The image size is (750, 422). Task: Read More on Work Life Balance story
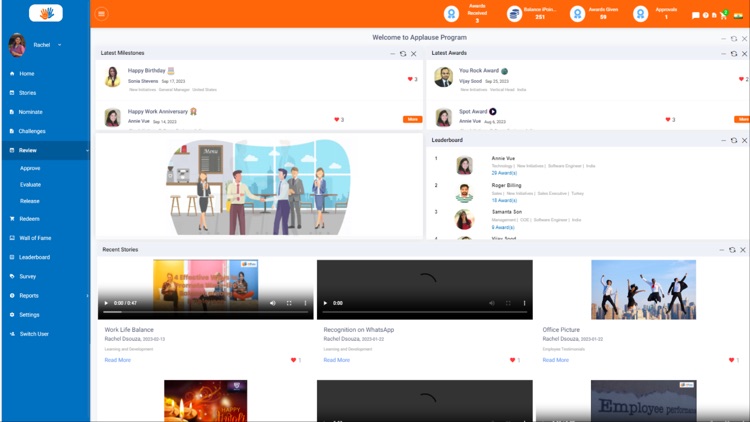click(x=118, y=360)
